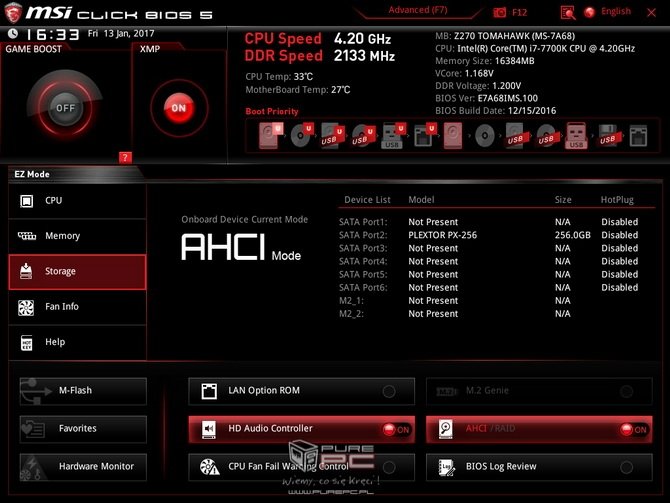Image resolution: width=670 pixels, height=503 pixels.
Task: Click the F12 screenshot label
Action: [x=519, y=12]
